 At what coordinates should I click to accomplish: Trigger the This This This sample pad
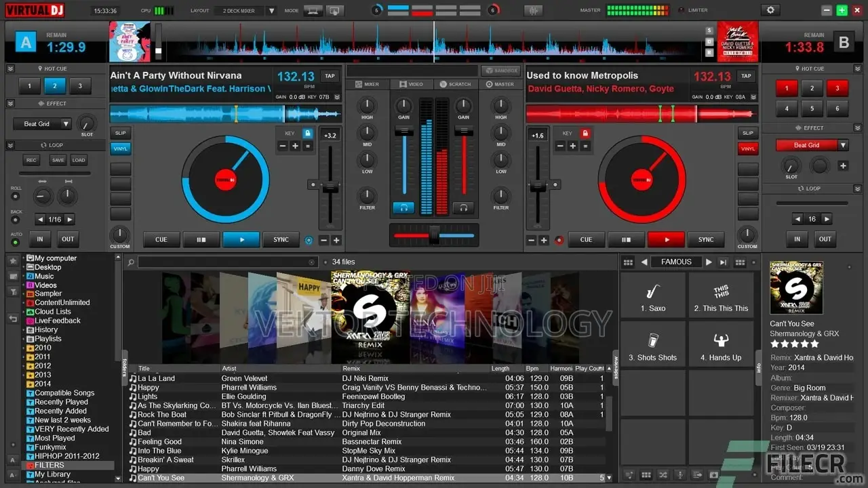pyautogui.click(x=721, y=296)
